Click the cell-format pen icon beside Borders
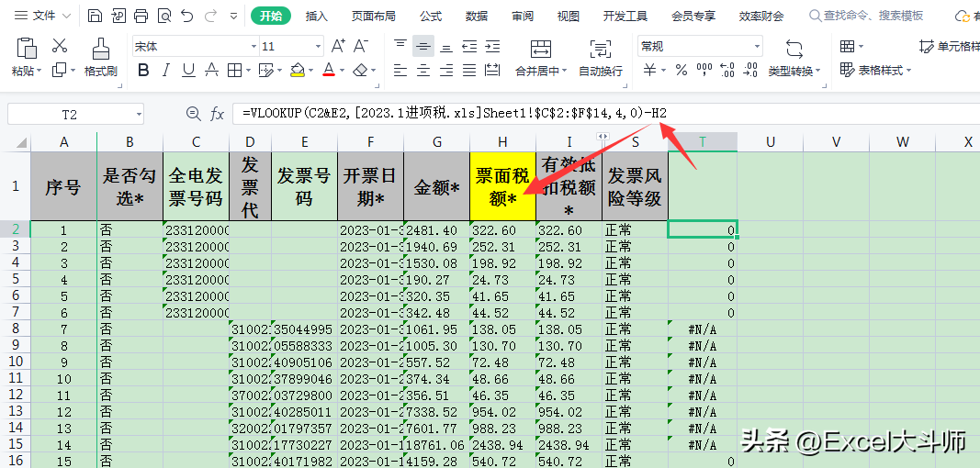Screen dimensions: 980x468 265,70
